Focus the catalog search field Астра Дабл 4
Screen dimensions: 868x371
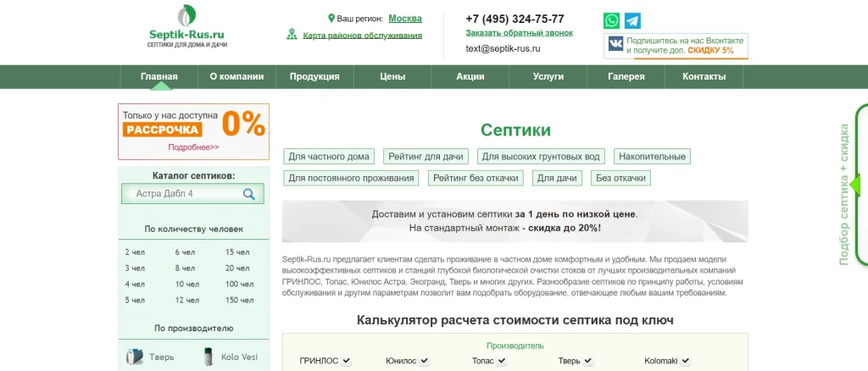[192, 193]
